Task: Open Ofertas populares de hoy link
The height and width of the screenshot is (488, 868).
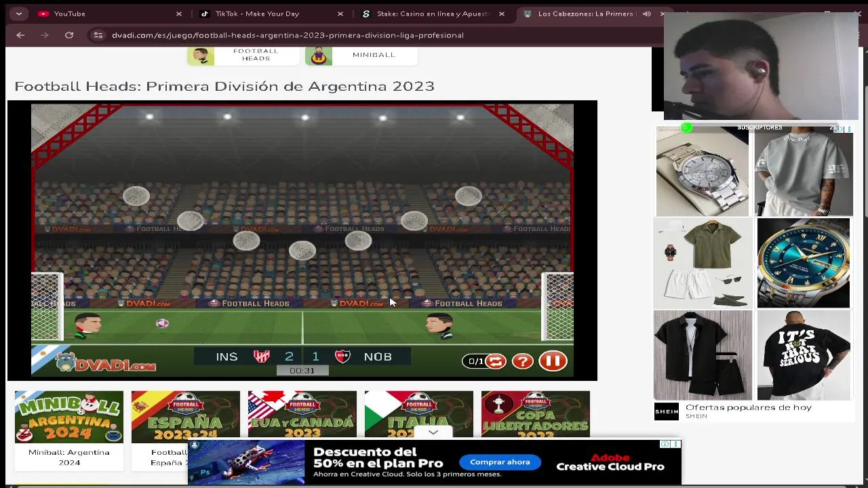Action: (x=748, y=407)
